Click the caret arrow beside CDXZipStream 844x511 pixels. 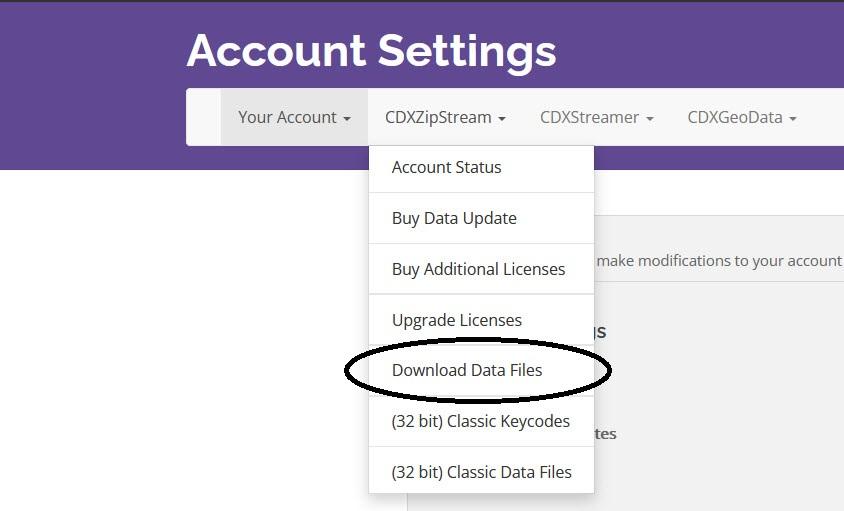[502, 118]
